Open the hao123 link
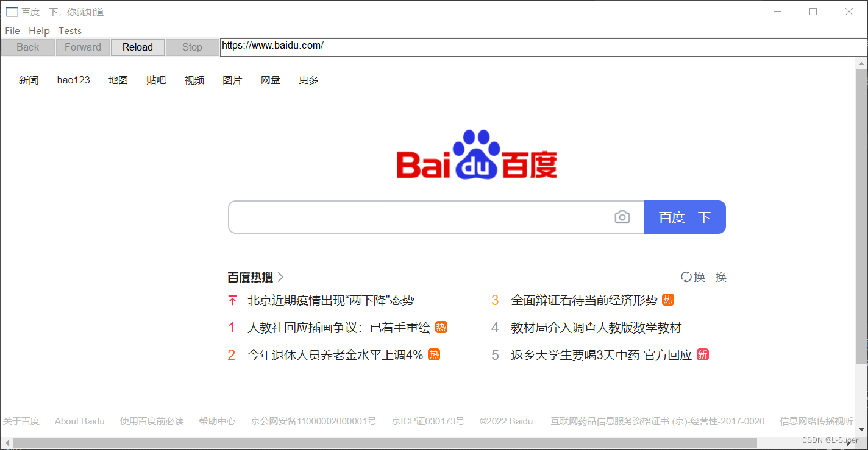The height and width of the screenshot is (450, 868). point(74,80)
